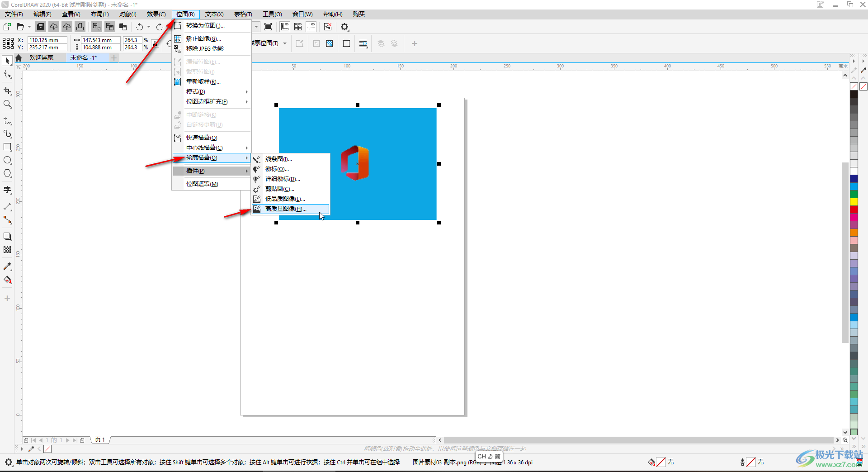The height and width of the screenshot is (472, 868).
Task: Click the New document icon
Action: pos(7,27)
